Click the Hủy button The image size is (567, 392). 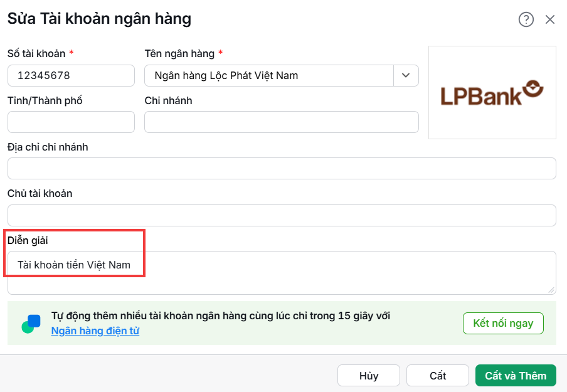tap(368, 376)
